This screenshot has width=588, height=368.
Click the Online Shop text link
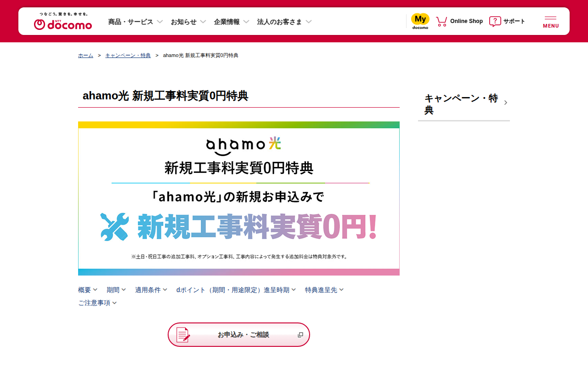click(x=466, y=21)
